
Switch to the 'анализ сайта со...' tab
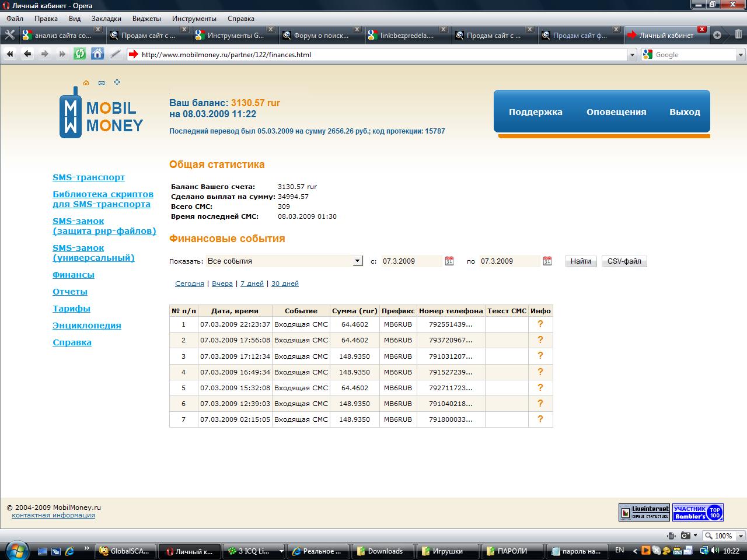[62, 35]
